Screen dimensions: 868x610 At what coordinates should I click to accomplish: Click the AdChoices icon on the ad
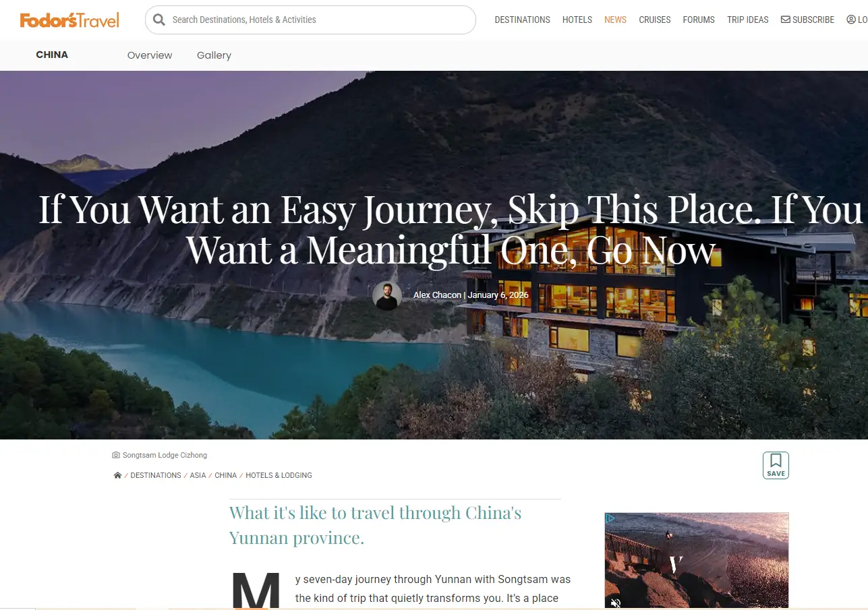[610, 518]
